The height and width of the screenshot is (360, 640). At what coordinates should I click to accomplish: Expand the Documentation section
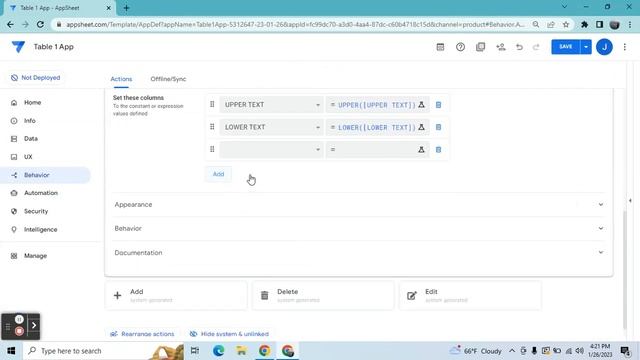[358, 253]
